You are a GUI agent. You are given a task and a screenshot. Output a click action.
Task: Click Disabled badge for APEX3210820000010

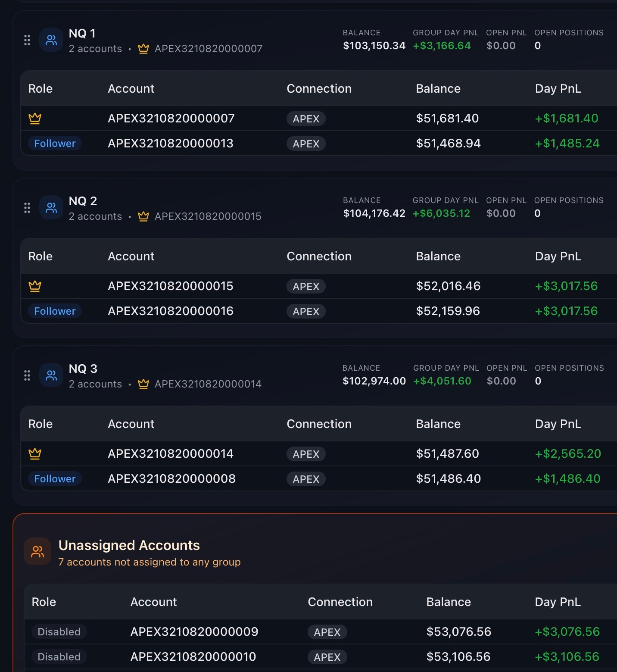click(x=59, y=656)
